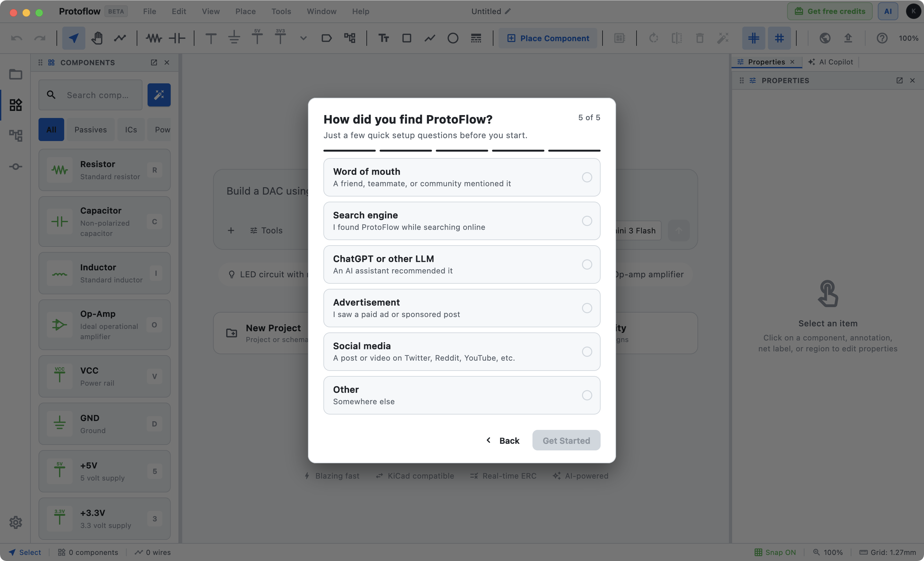924x561 pixels.
Task: Close the Properties tab
Action: tap(792, 62)
